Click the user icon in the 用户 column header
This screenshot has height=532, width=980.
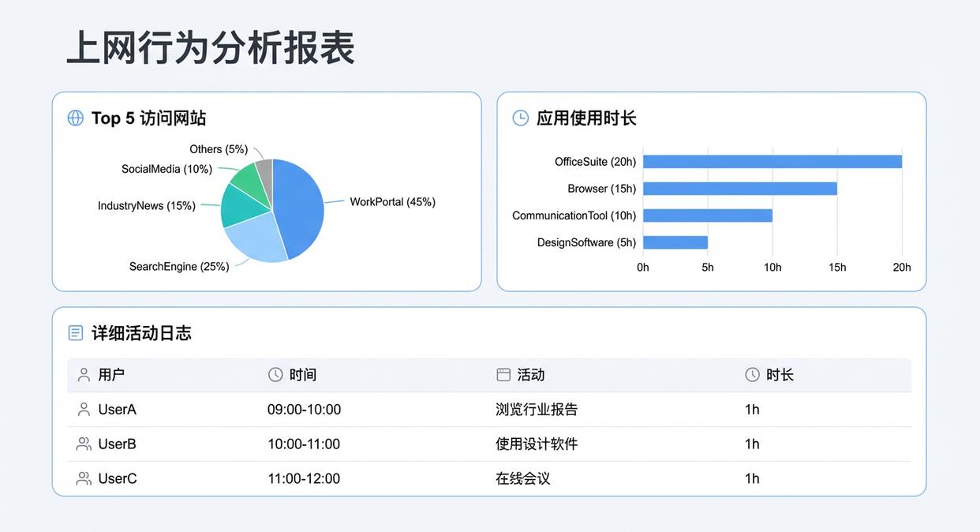pos(84,374)
